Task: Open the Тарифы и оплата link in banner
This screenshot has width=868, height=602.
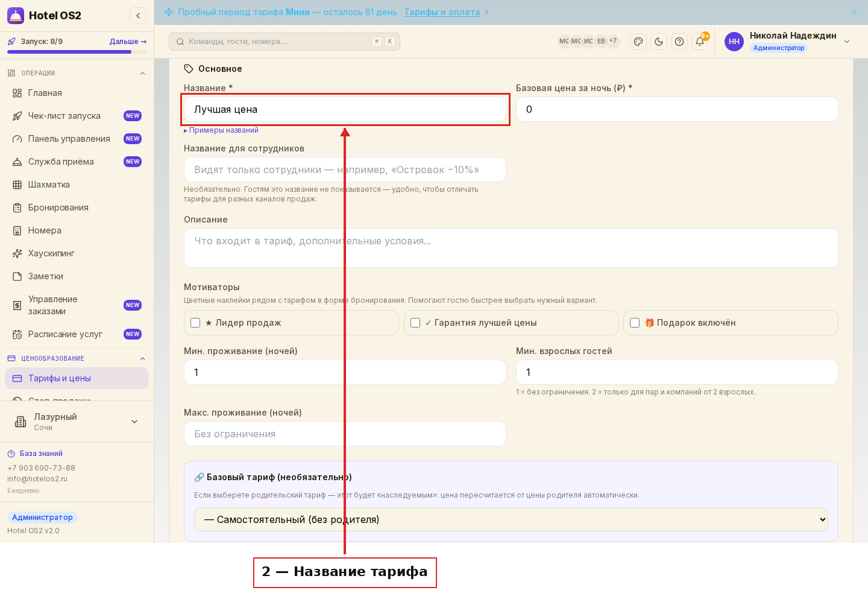Action: pyautogui.click(x=442, y=12)
